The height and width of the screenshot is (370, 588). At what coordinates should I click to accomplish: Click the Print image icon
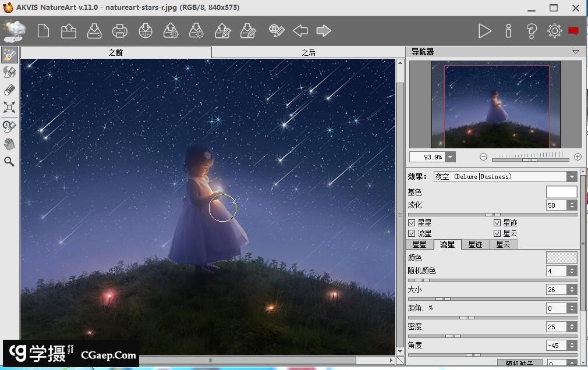click(120, 31)
